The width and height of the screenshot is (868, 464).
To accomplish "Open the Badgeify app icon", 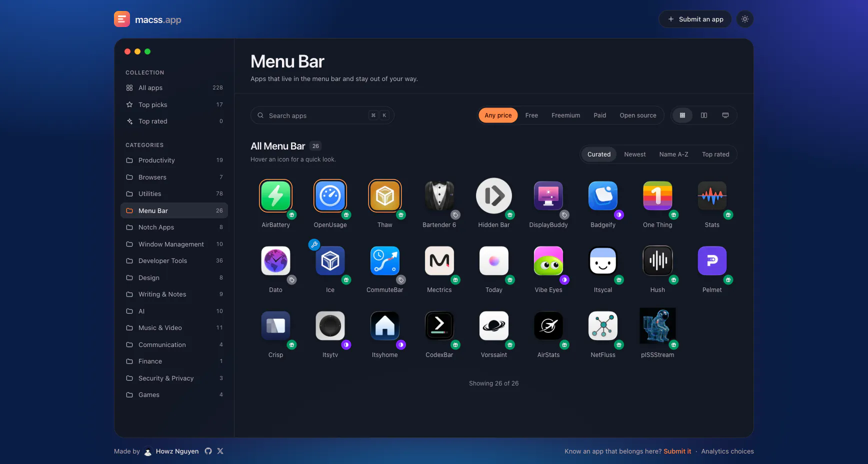I will click(x=603, y=195).
